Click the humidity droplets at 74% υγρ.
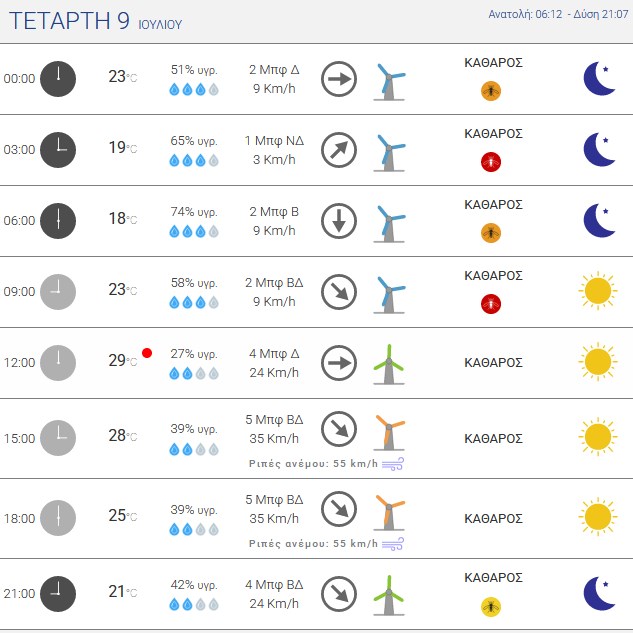Image resolution: width=633 pixels, height=633 pixels. pos(194,231)
